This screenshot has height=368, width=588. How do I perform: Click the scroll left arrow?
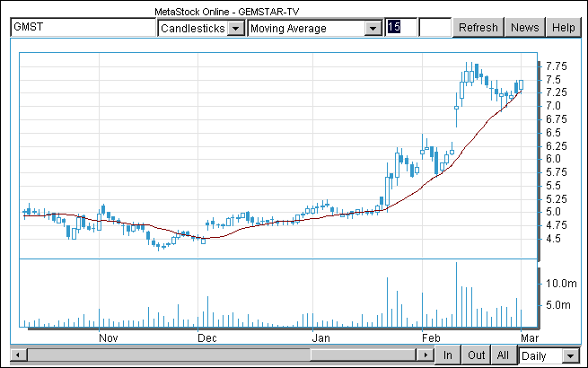[18, 355]
